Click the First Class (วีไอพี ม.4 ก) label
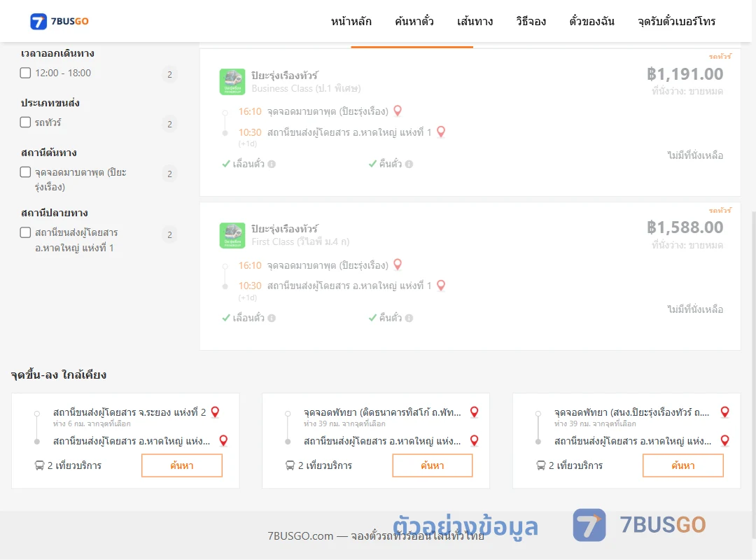 pos(300,241)
